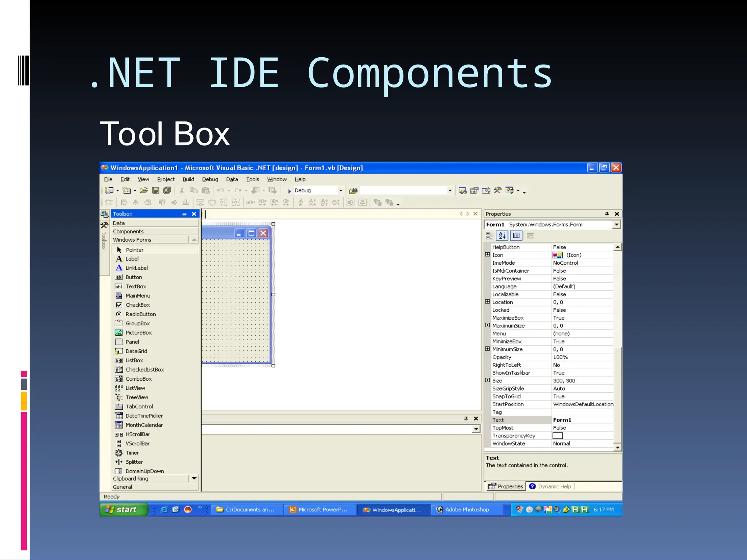This screenshot has height=560, width=747.
Task: Open the Project menu
Action: coord(166,179)
